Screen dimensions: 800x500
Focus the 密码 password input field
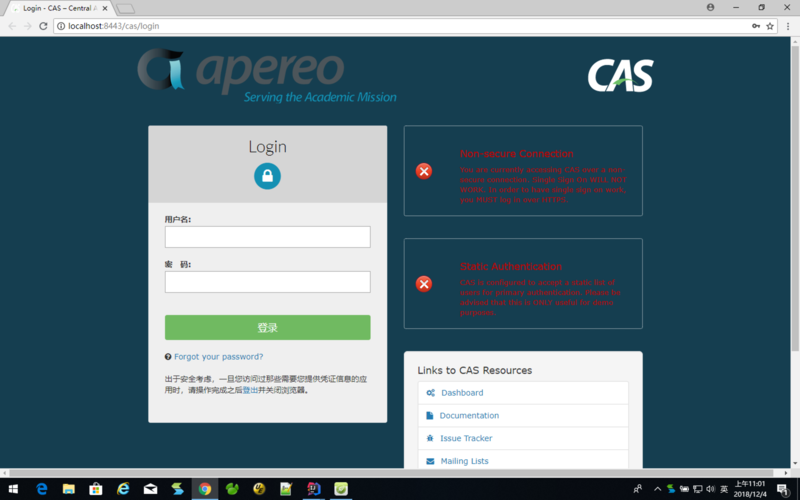[x=267, y=282]
